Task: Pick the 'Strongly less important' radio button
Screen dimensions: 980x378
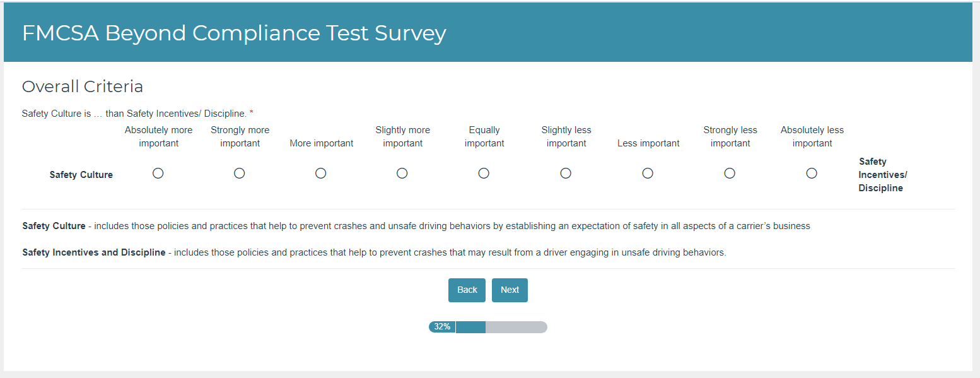Action: point(730,173)
